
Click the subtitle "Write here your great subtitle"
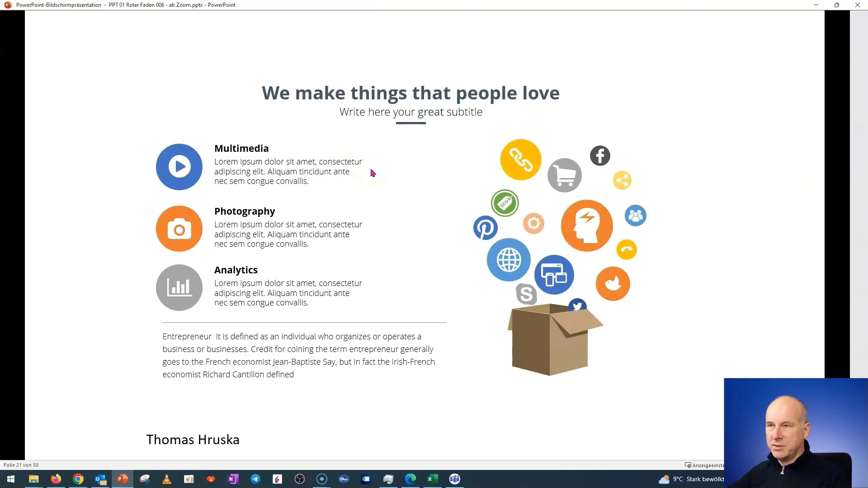410,112
